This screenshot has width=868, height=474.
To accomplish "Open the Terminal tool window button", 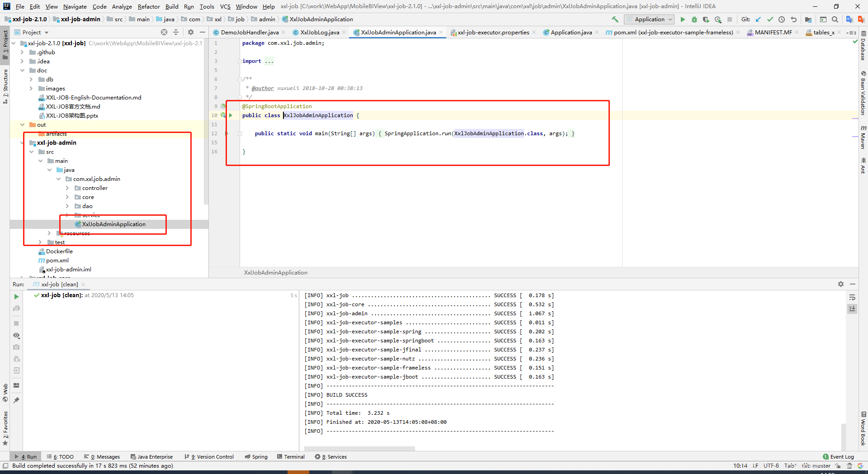I will click(x=291, y=457).
